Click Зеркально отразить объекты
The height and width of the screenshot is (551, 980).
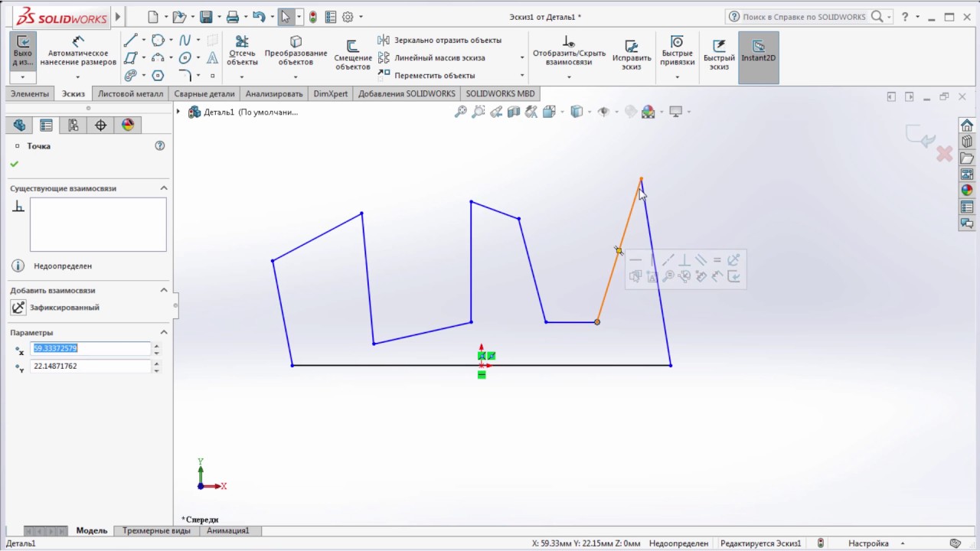coord(439,40)
